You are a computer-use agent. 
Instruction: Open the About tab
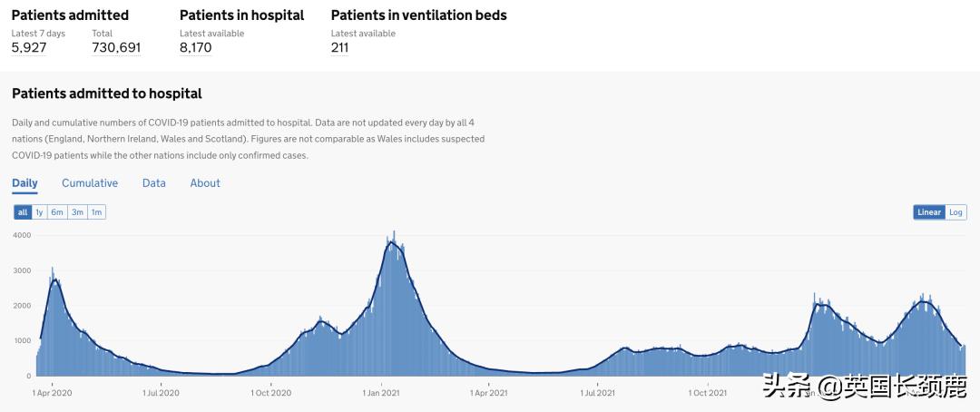[205, 183]
